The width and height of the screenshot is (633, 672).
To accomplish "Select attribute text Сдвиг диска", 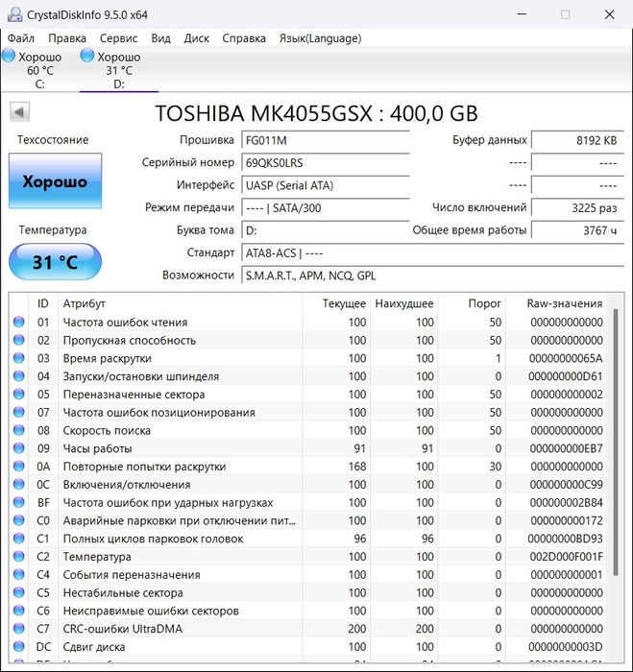I will click(x=94, y=647).
